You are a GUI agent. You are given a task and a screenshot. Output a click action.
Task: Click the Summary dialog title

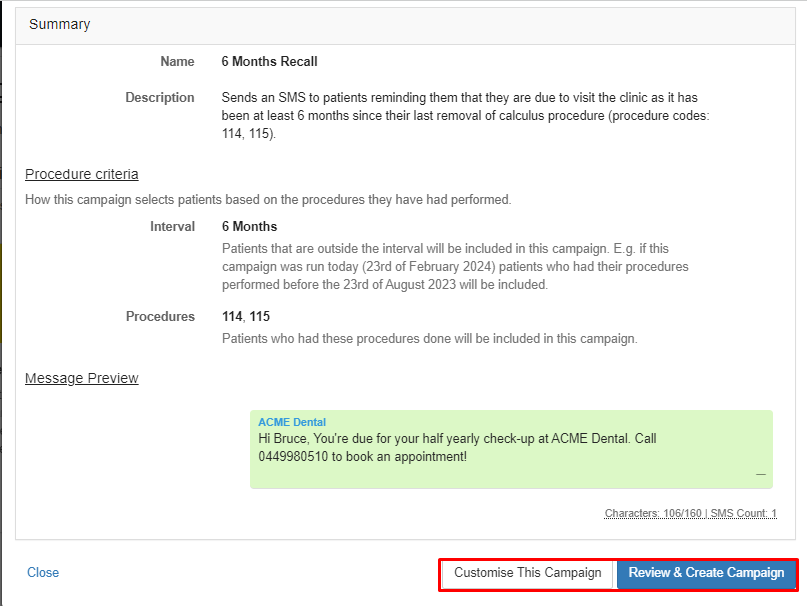(x=60, y=24)
